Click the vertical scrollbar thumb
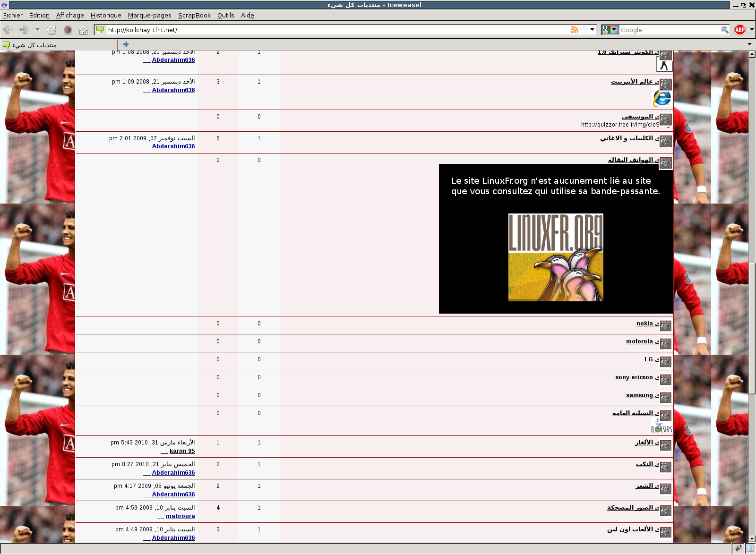Viewport: 756px width, 554px height. click(752, 328)
